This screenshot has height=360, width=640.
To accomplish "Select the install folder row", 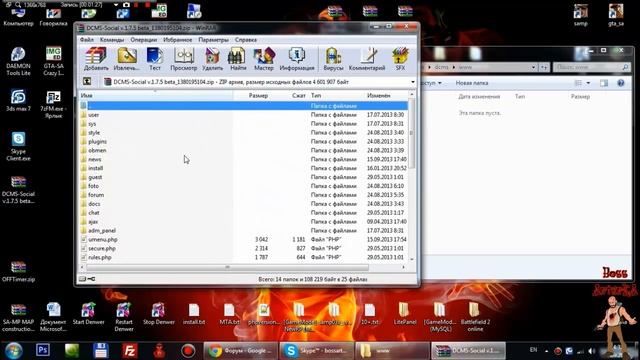I will (x=243, y=168).
